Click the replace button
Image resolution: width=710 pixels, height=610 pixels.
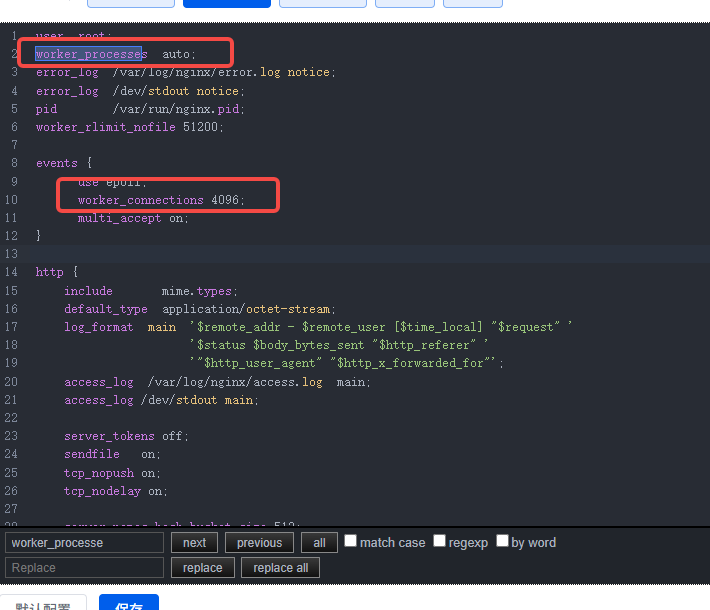pos(203,568)
